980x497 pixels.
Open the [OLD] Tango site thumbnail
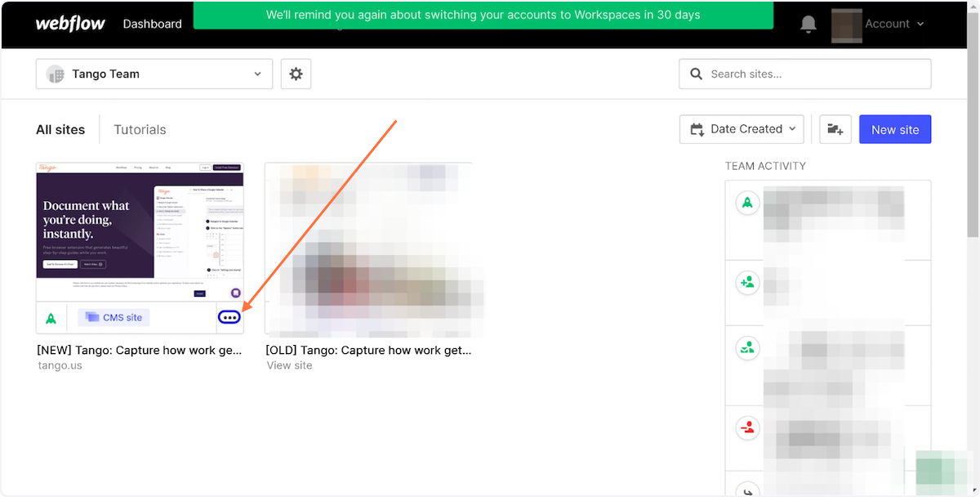pos(368,248)
